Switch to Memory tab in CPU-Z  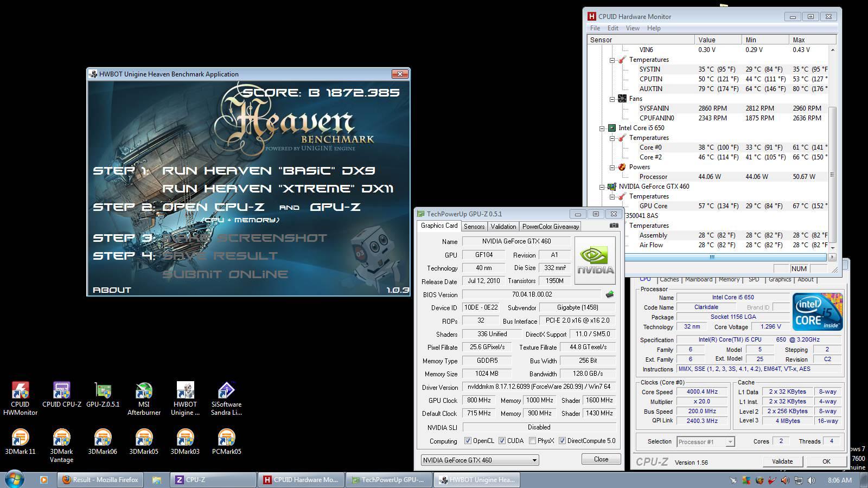pyautogui.click(x=729, y=280)
